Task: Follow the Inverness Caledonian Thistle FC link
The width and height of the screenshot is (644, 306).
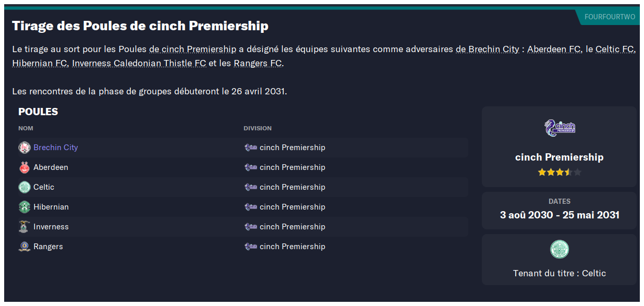Action: point(139,63)
